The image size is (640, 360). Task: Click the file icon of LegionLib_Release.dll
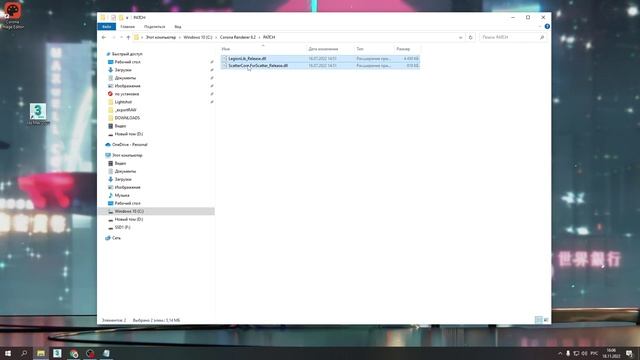point(224,58)
